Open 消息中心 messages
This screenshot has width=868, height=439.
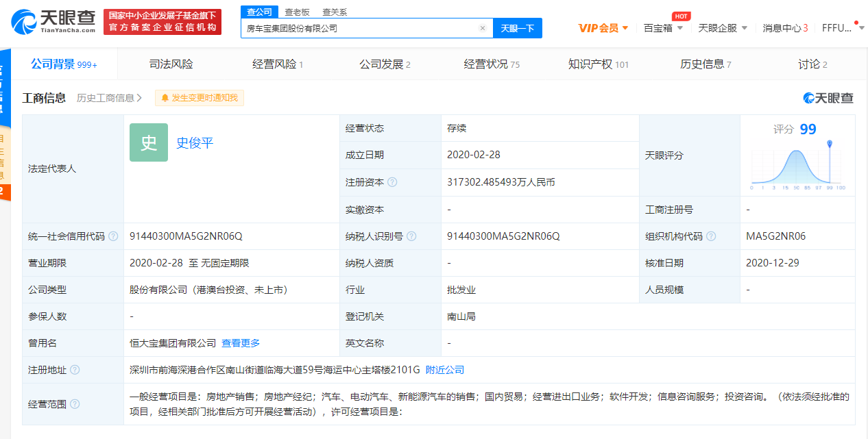[785, 28]
